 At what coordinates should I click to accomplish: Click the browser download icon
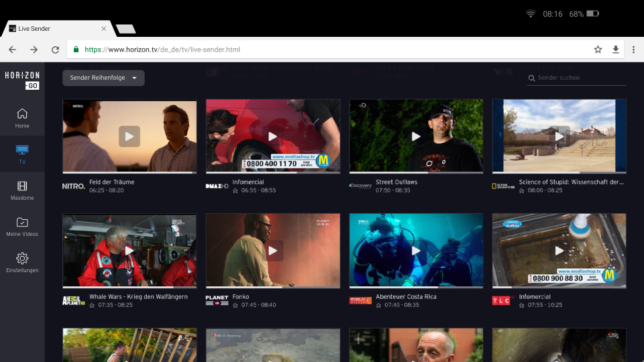[616, 50]
